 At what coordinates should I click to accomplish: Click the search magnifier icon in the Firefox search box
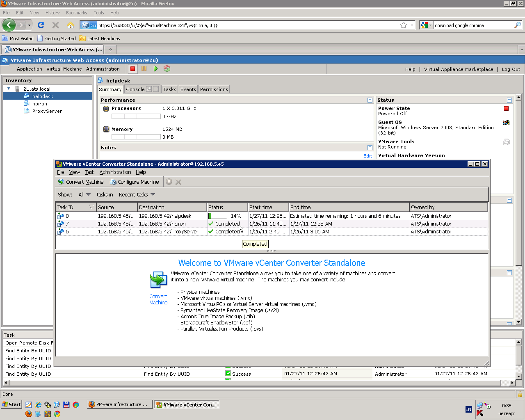(x=518, y=25)
